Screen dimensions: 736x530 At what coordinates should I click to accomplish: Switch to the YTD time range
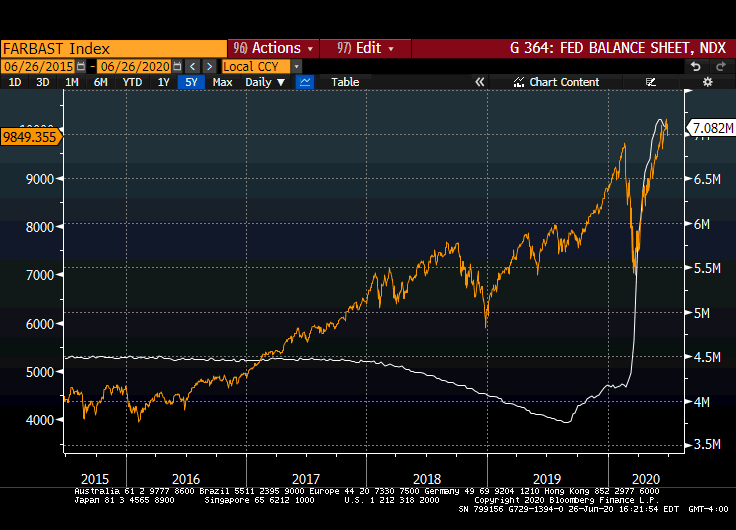point(132,82)
